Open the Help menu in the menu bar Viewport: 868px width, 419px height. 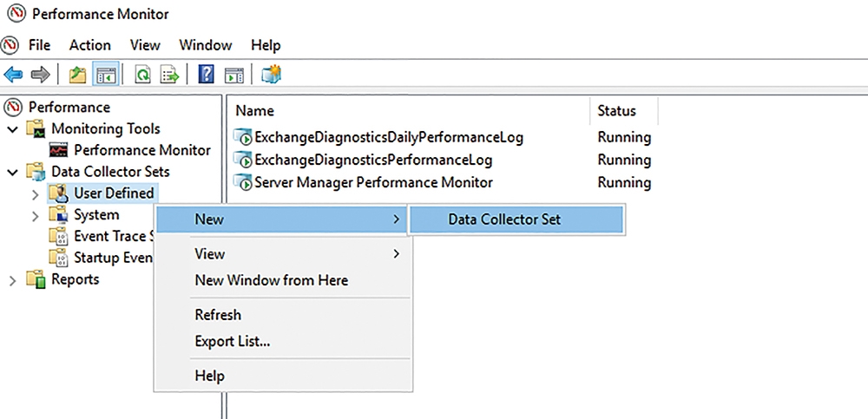pyautogui.click(x=266, y=45)
